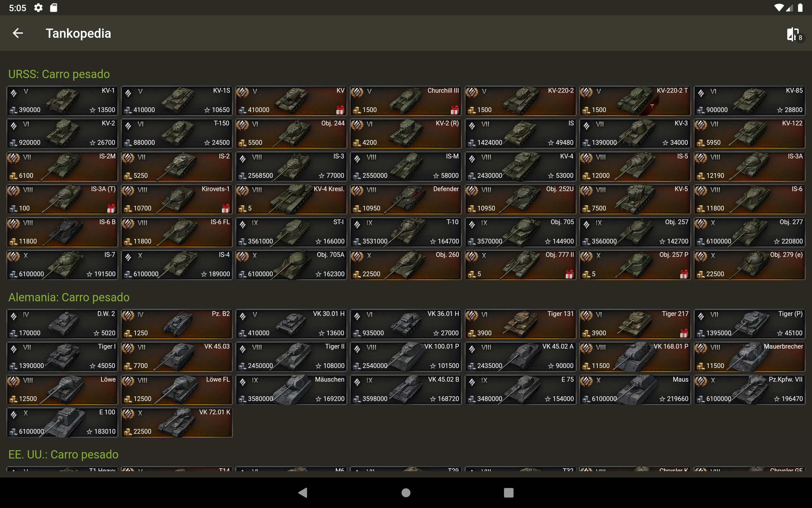812x508 pixels.
Task: Open the T-150 tank card
Action: [x=177, y=133]
